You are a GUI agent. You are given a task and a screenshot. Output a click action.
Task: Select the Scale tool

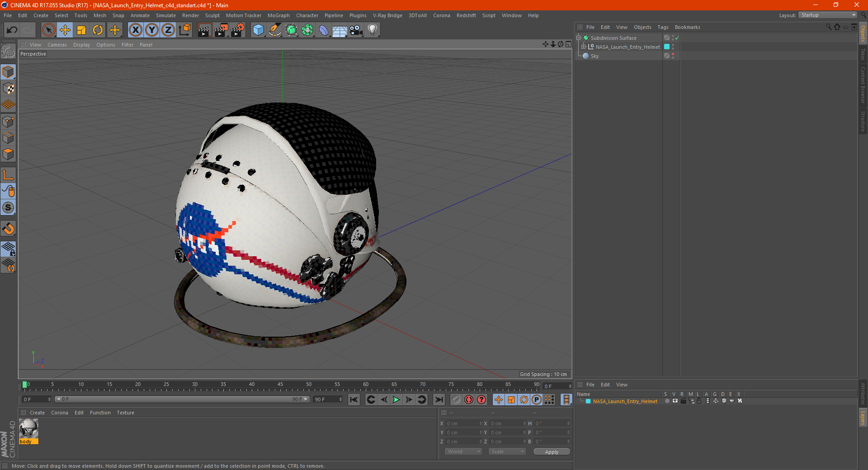pos(81,30)
